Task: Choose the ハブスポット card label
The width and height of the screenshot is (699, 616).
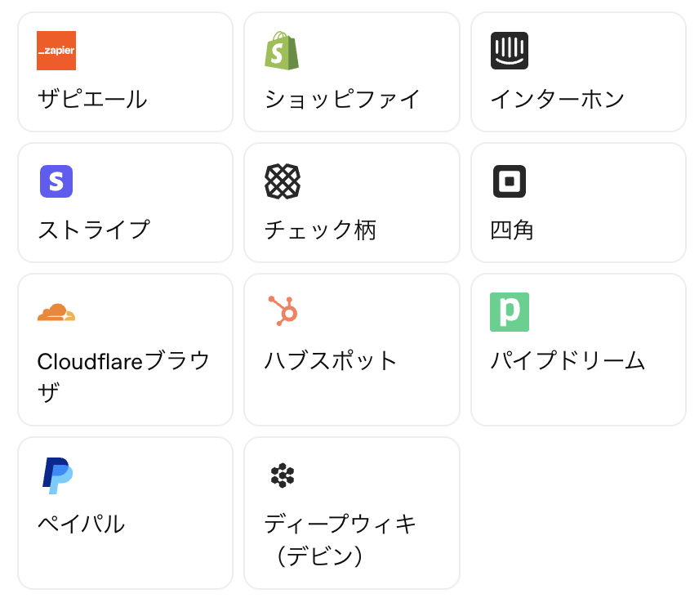Action: pyautogui.click(x=331, y=360)
